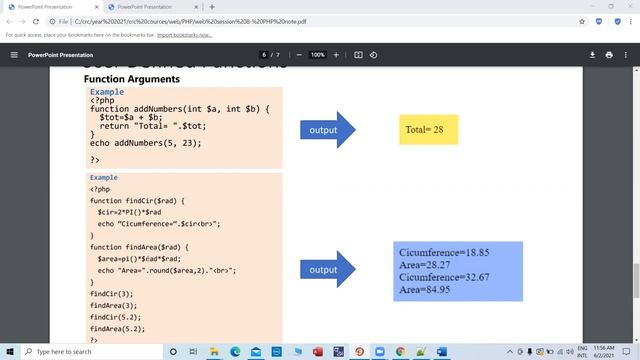
Task: Show hidden system tray icons
Action: (x=510, y=351)
